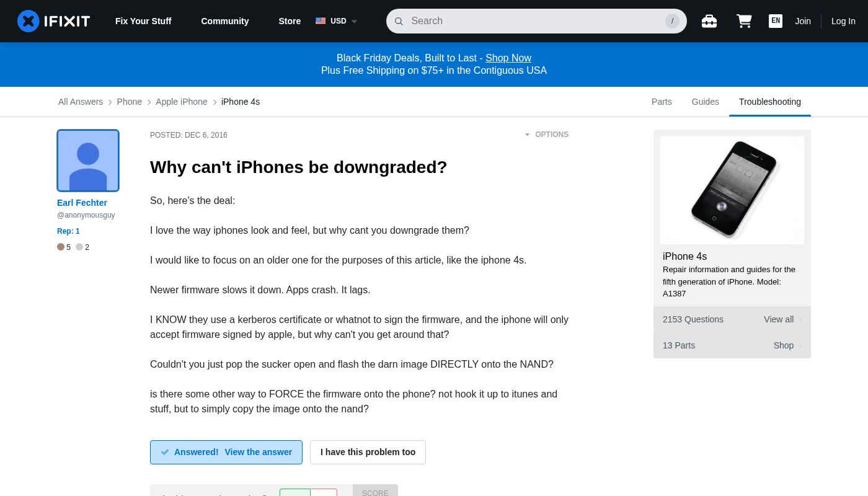The width and height of the screenshot is (868, 496).
Task: Click the EN language icon
Action: 775,21
